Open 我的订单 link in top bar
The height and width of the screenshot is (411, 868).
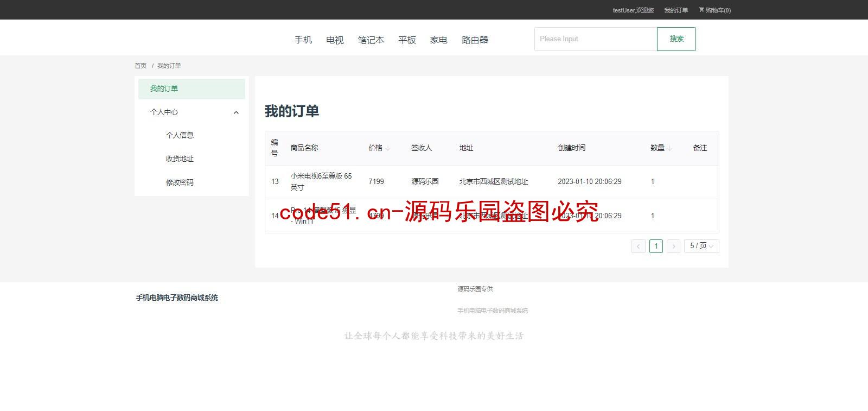(x=676, y=10)
